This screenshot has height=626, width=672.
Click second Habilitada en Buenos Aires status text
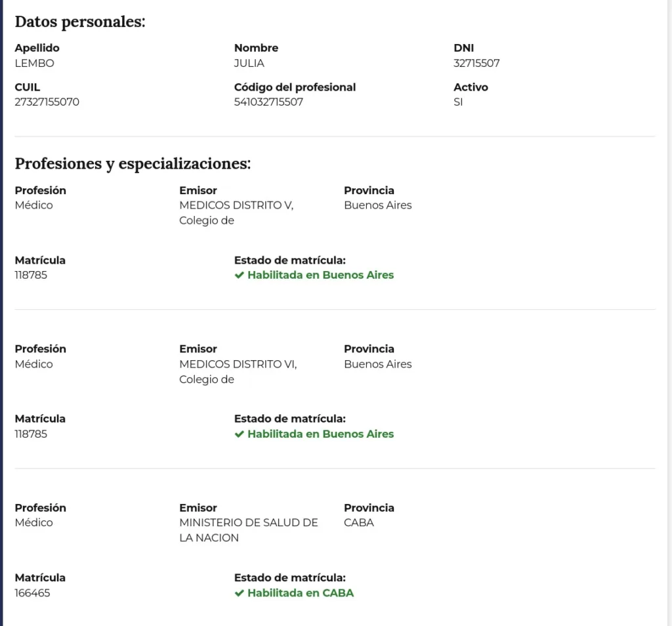point(320,434)
